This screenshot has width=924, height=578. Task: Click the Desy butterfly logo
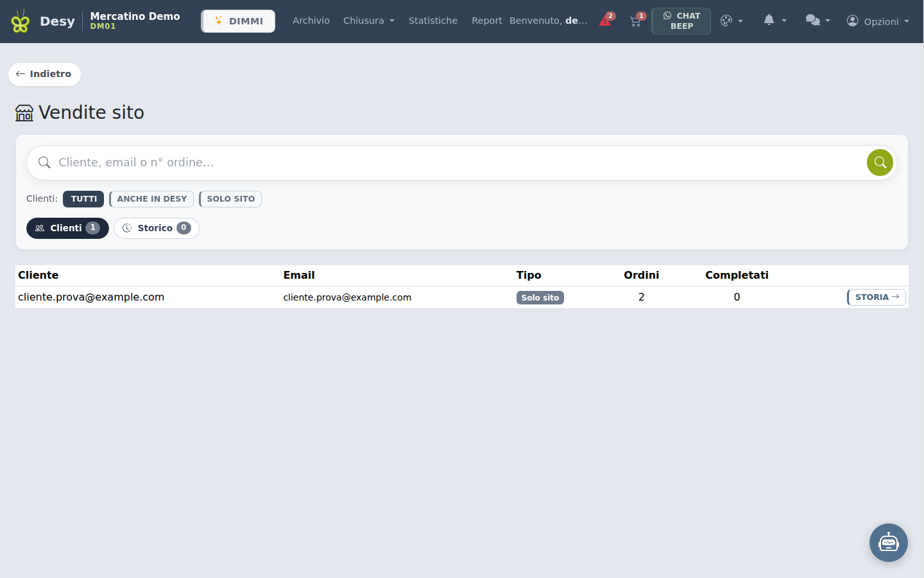pyautogui.click(x=21, y=22)
